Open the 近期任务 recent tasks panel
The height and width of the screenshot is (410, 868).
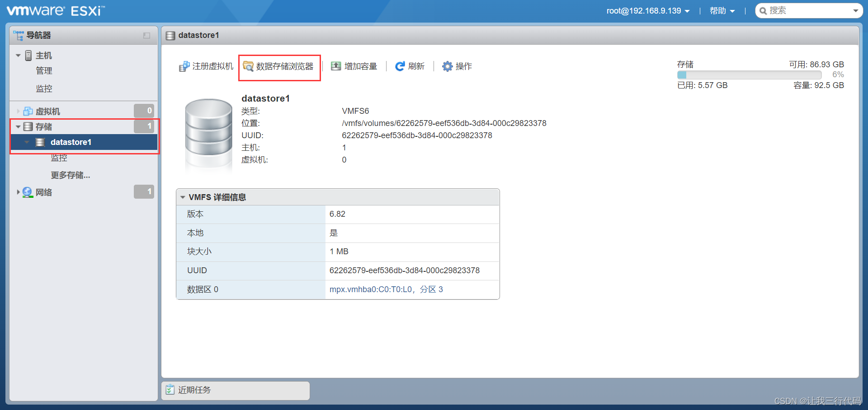[x=194, y=390]
